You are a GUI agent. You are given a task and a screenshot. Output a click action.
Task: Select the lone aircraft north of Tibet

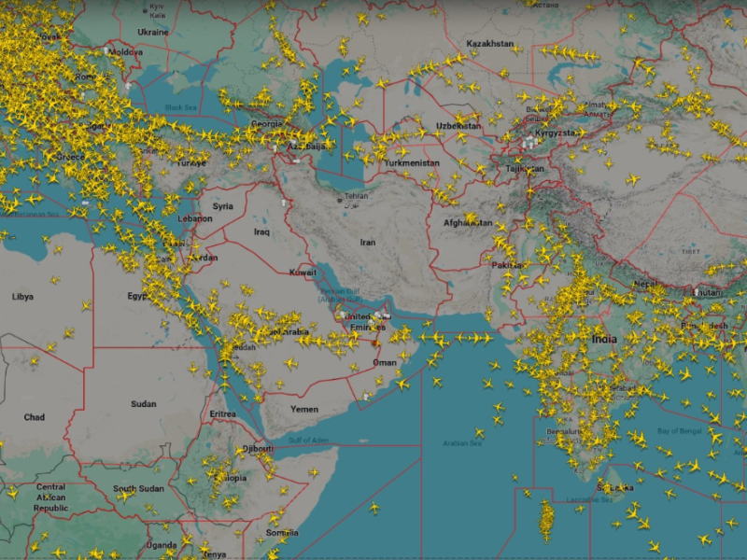pos(633,179)
